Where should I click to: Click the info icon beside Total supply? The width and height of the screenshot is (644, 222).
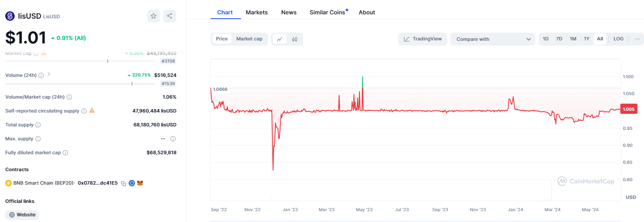click(38, 125)
